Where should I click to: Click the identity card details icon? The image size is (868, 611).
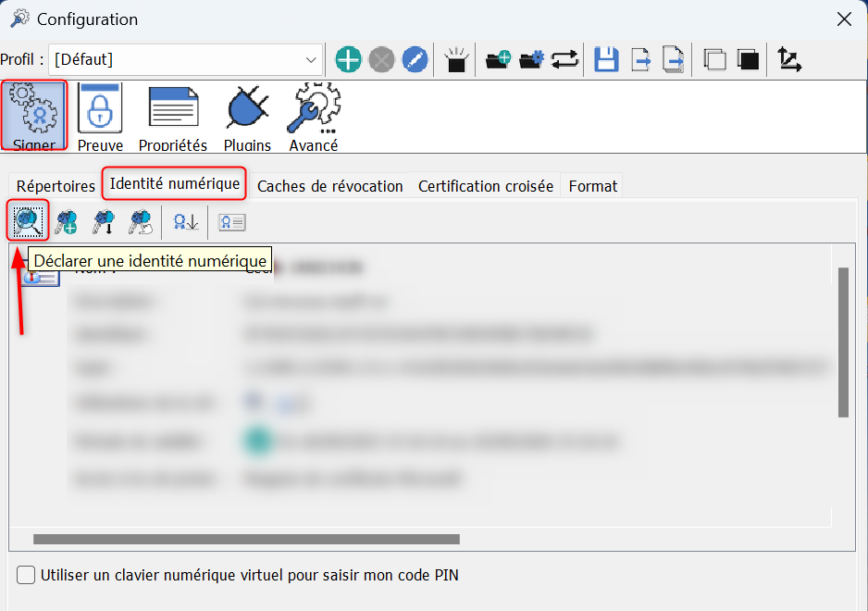[232, 223]
